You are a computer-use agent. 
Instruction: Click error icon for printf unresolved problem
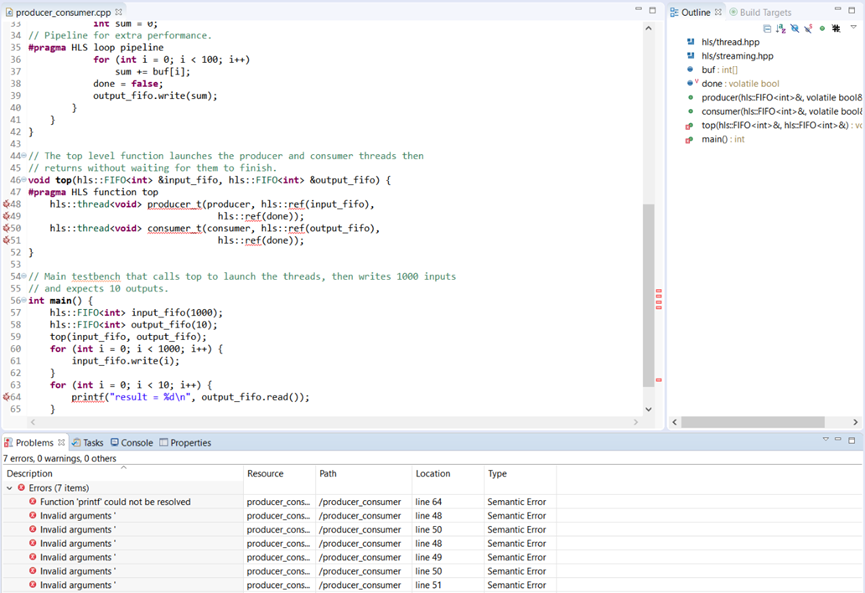pos(33,502)
